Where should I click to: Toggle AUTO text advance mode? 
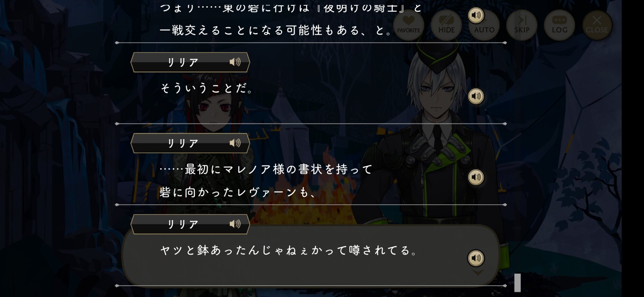coord(484,25)
